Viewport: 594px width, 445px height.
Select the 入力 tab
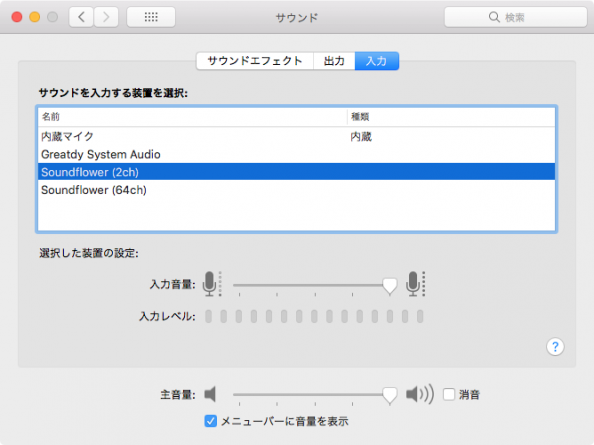(x=377, y=61)
